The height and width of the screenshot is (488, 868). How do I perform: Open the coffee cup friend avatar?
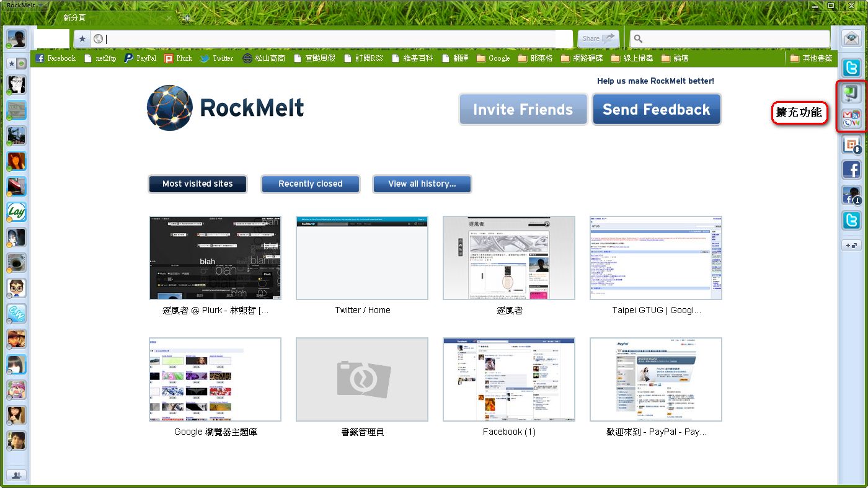[x=16, y=263]
